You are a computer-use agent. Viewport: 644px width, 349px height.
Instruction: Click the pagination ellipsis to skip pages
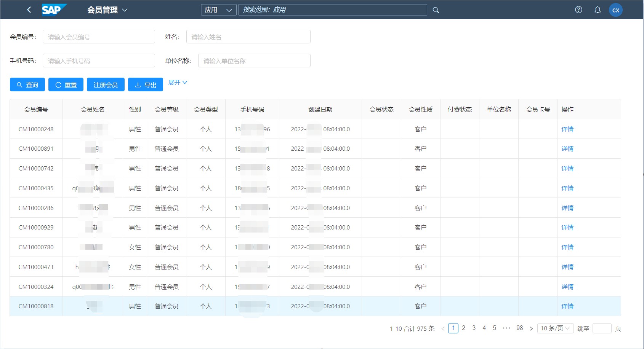click(x=506, y=328)
